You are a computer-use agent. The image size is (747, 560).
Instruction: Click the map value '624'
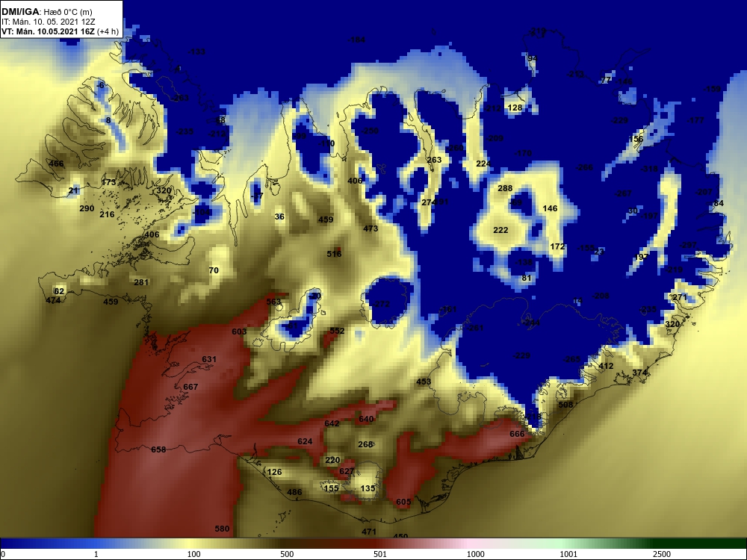tap(305, 441)
